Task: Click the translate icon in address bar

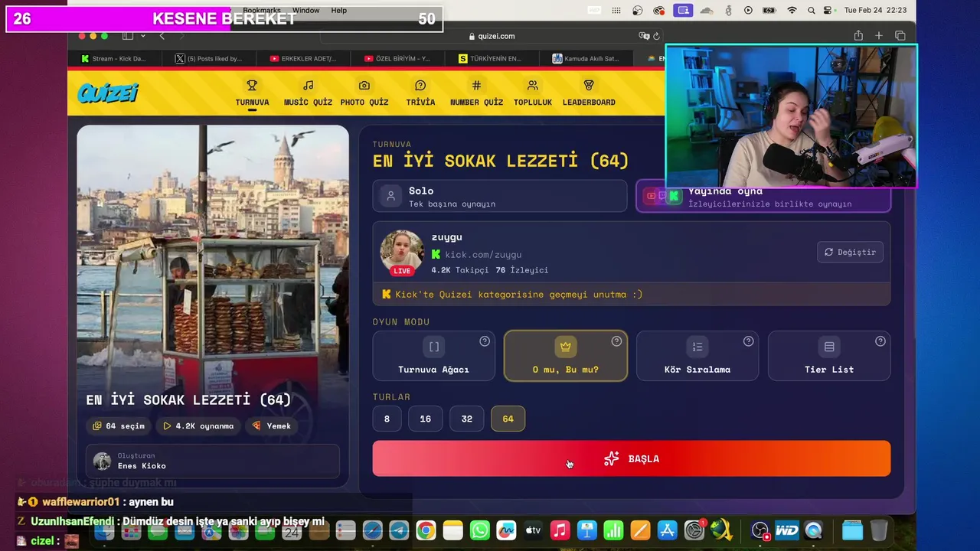Action: 644,36
